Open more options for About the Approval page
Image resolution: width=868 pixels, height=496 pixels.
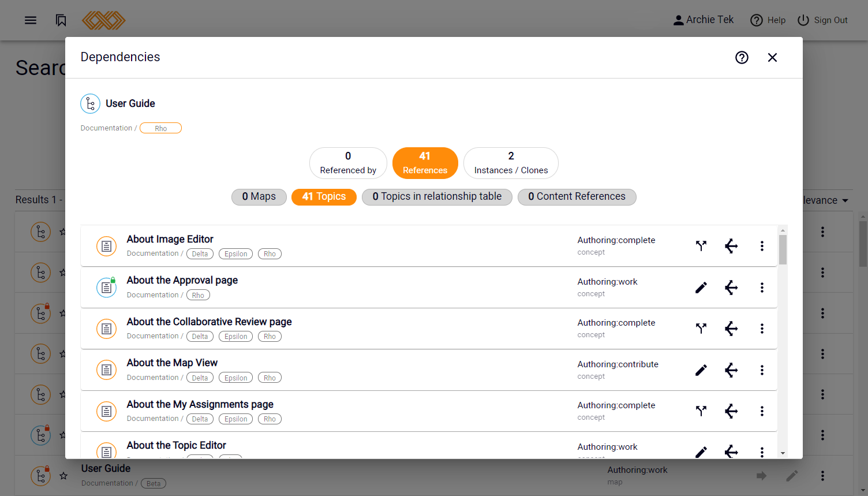pyautogui.click(x=762, y=288)
